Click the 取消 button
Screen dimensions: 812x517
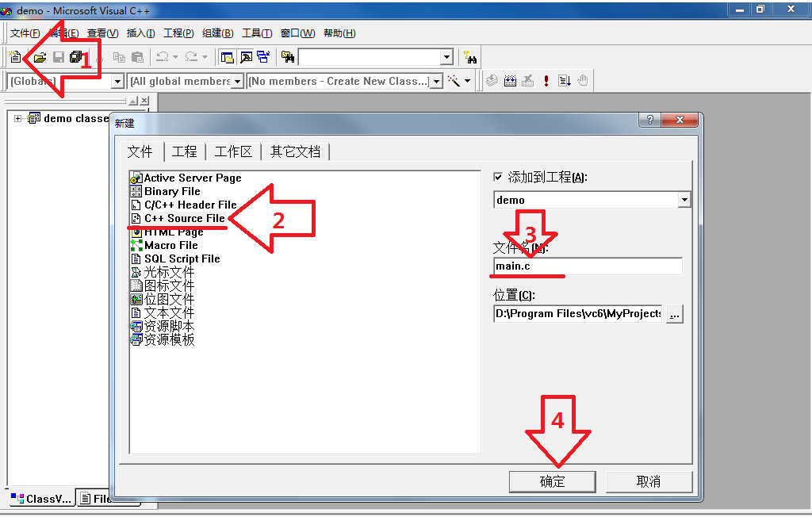648,481
